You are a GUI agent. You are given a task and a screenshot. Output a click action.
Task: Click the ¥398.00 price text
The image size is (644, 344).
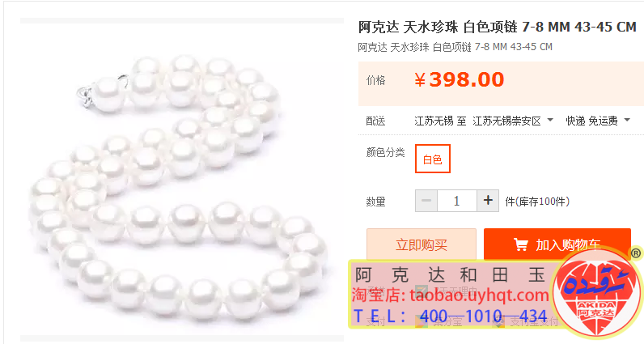click(x=460, y=79)
